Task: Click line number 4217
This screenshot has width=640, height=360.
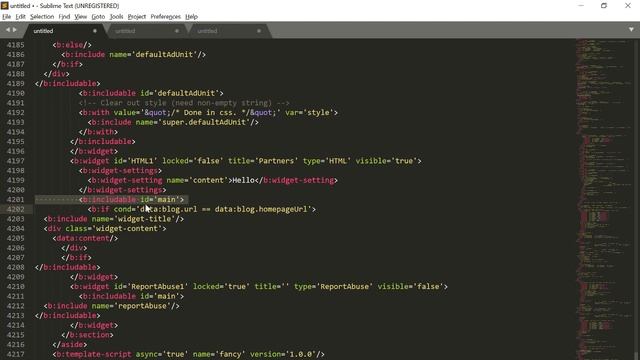Action: pyautogui.click(x=16, y=354)
